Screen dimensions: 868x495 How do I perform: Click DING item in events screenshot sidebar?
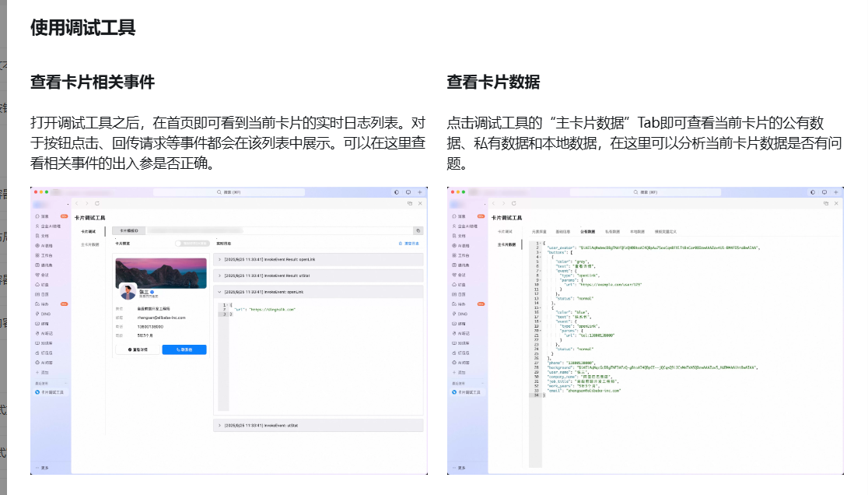click(44, 314)
